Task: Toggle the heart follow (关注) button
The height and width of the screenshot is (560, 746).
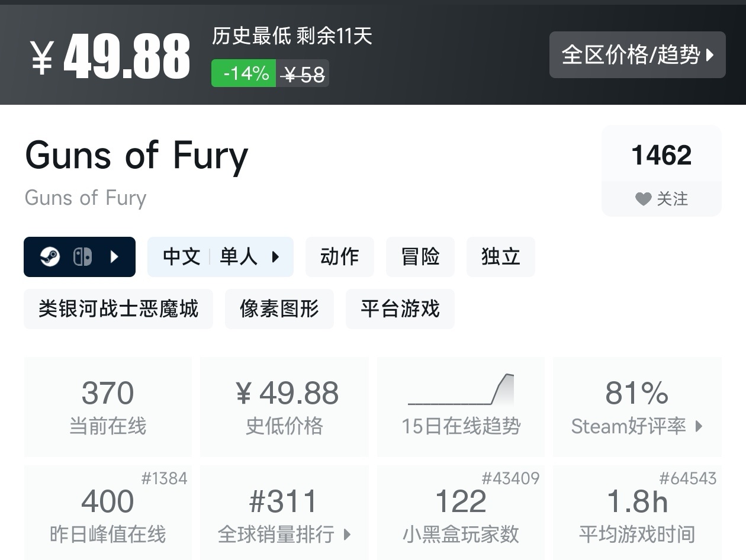Action: (x=661, y=199)
